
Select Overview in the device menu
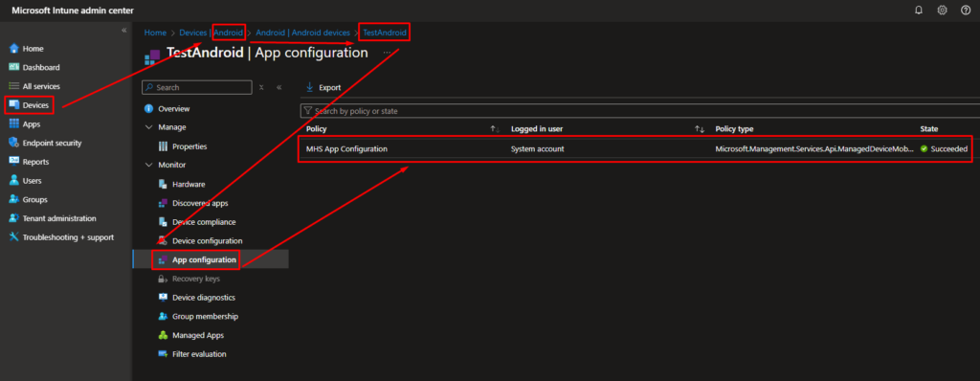(174, 109)
